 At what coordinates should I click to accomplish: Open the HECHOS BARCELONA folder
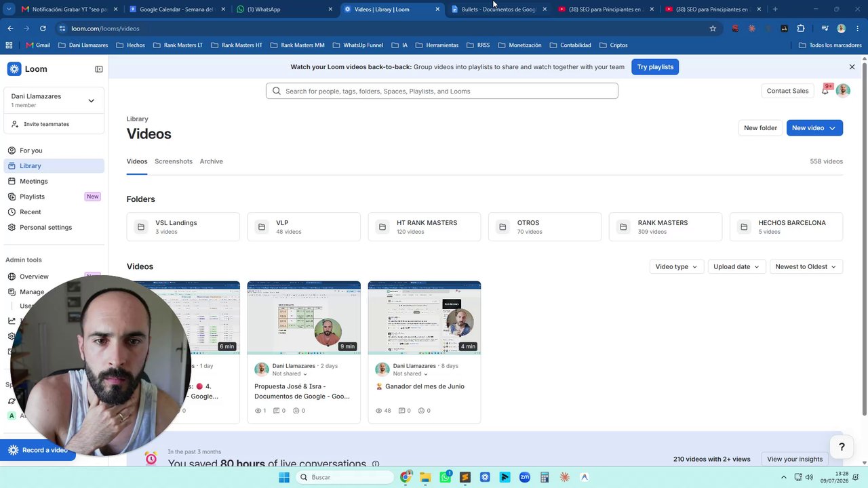pyautogui.click(x=786, y=227)
